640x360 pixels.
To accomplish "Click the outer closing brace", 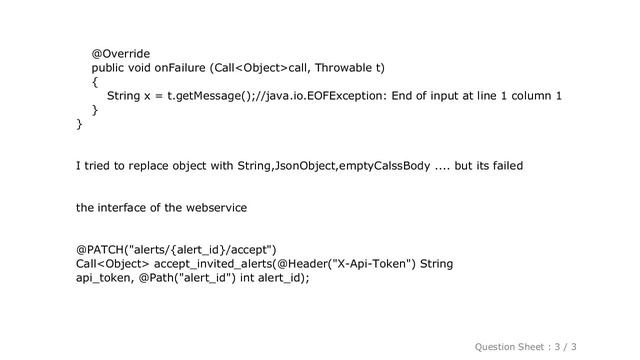I will pos(79,124).
